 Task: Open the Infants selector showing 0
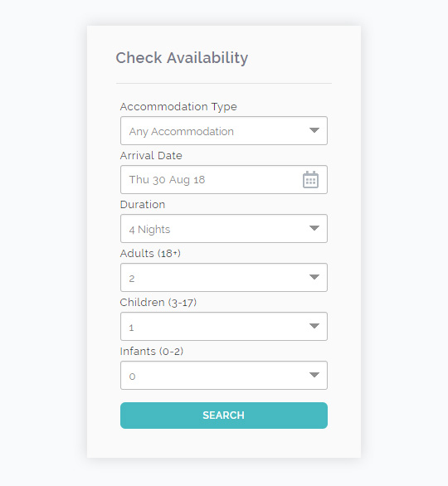pyautogui.click(x=224, y=376)
